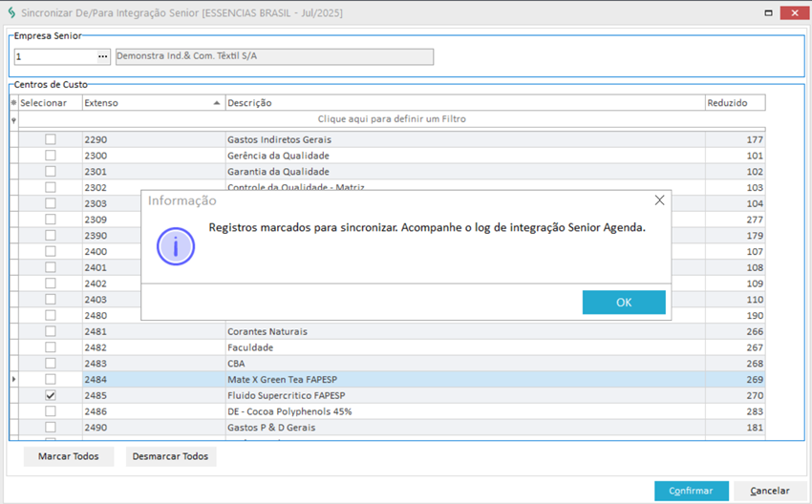Screen dimensions: 812x504
Task: Click Extenso cell 2483
Action: pyautogui.click(x=154, y=364)
